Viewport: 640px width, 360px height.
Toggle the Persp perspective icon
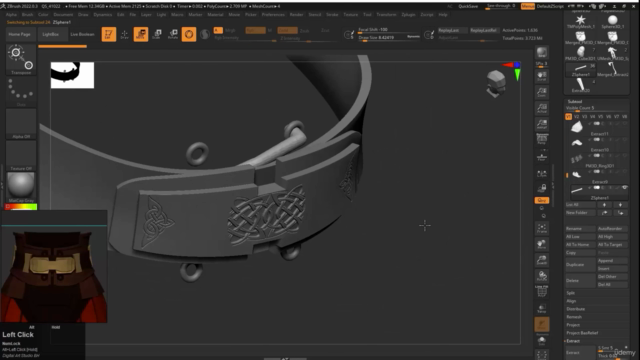click(x=542, y=140)
